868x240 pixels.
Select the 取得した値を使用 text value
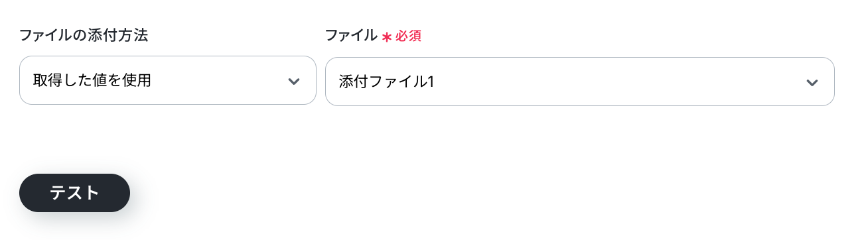pyautogui.click(x=92, y=81)
